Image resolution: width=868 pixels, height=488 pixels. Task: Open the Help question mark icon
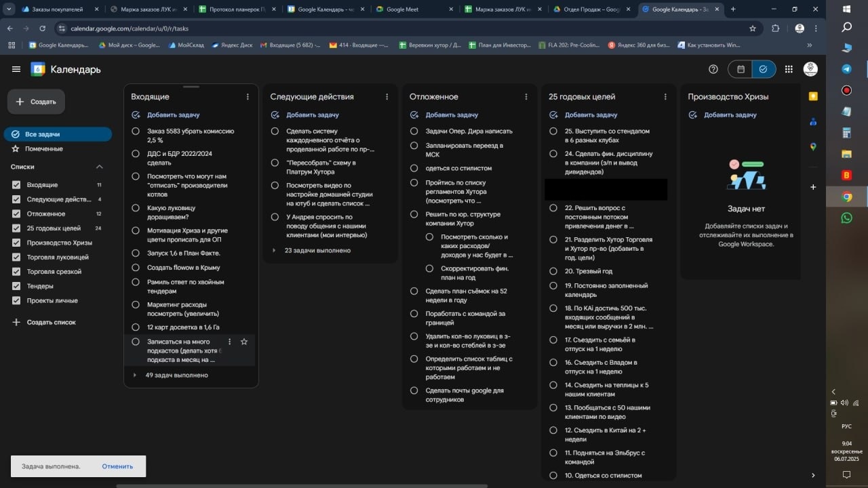click(x=713, y=69)
